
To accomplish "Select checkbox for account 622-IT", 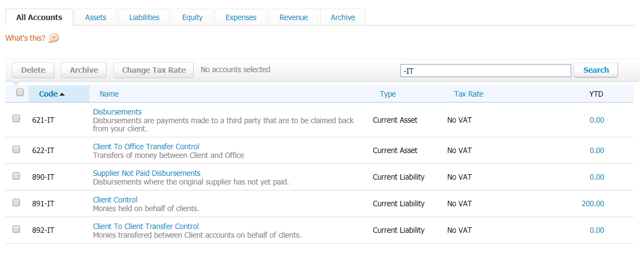I will [x=16, y=149].
